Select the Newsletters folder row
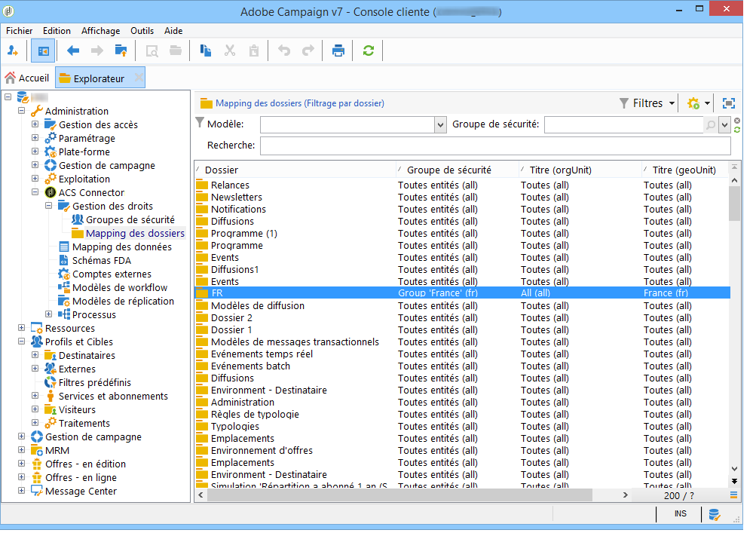This screenshot has width=756, height=533. tap(462, 198)
